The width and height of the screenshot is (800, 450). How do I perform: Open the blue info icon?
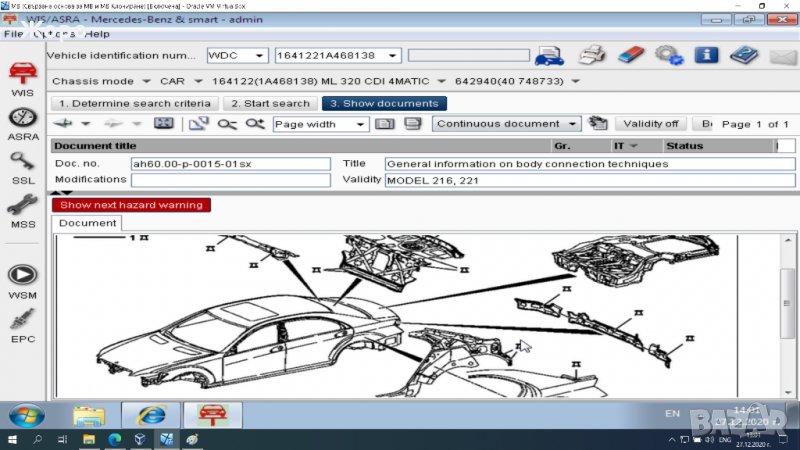tap(706, 55)
